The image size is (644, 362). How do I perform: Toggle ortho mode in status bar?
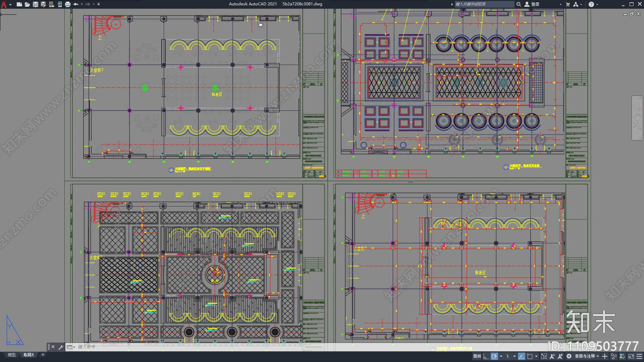pos(486,356)
